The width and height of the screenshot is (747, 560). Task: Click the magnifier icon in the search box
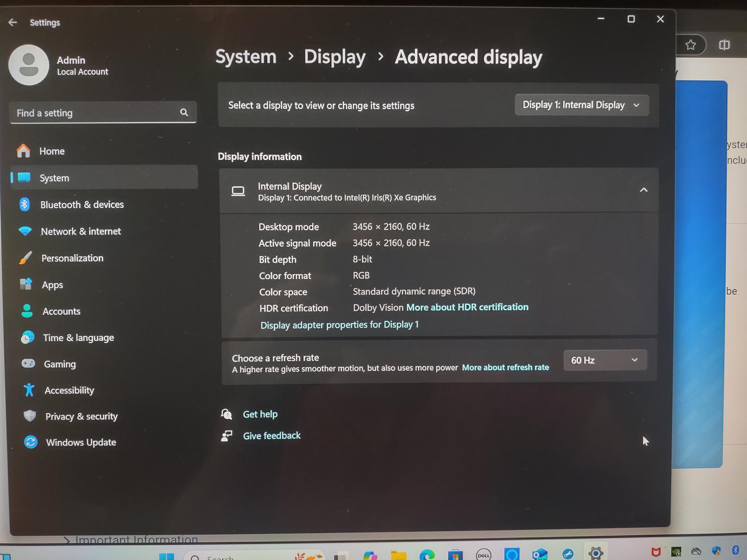[184, 113]
